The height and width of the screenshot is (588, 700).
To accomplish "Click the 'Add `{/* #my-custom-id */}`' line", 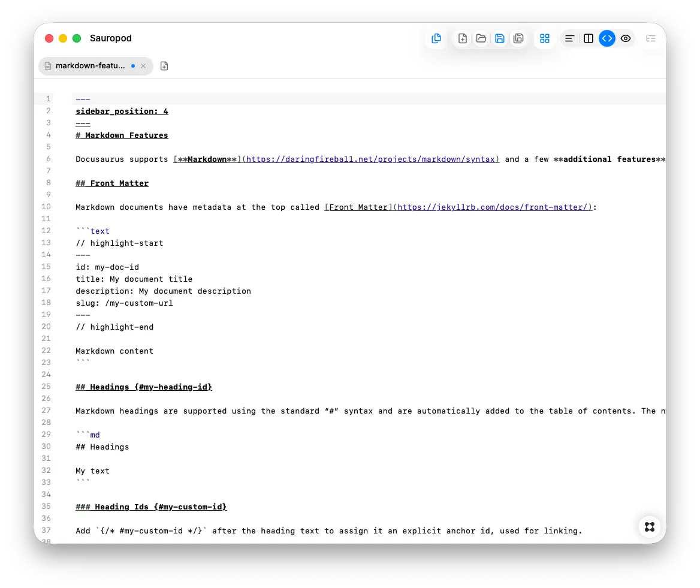I will (328, 531).
